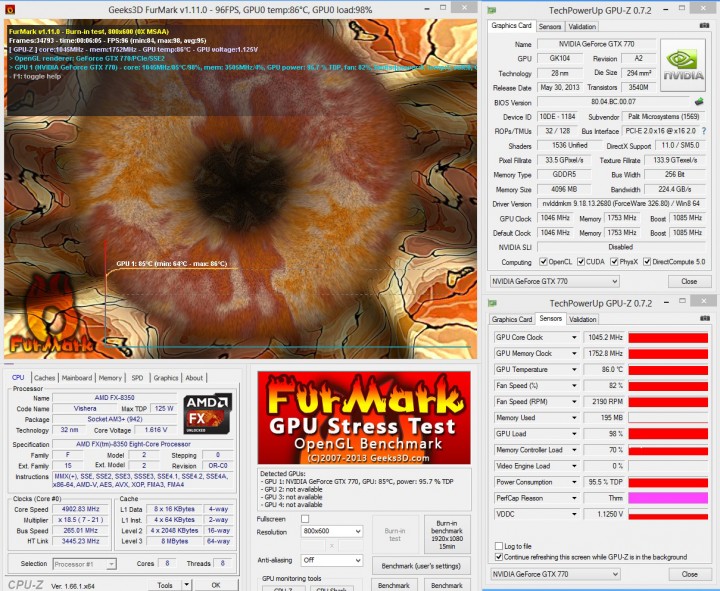This screenshot has height=591, width=720.
Task: Click the GPU-Z title icon in upper window
Action: pos(492,10)
